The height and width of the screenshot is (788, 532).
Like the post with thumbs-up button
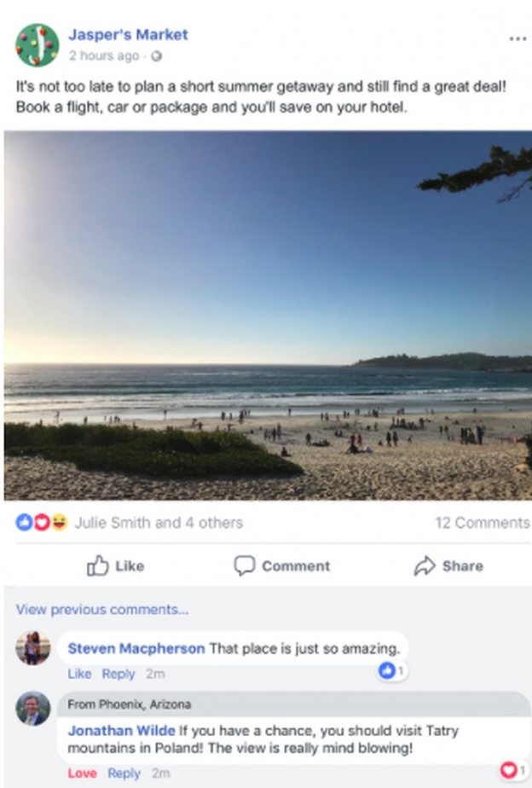pyautogui.click(x=115, y=565)
